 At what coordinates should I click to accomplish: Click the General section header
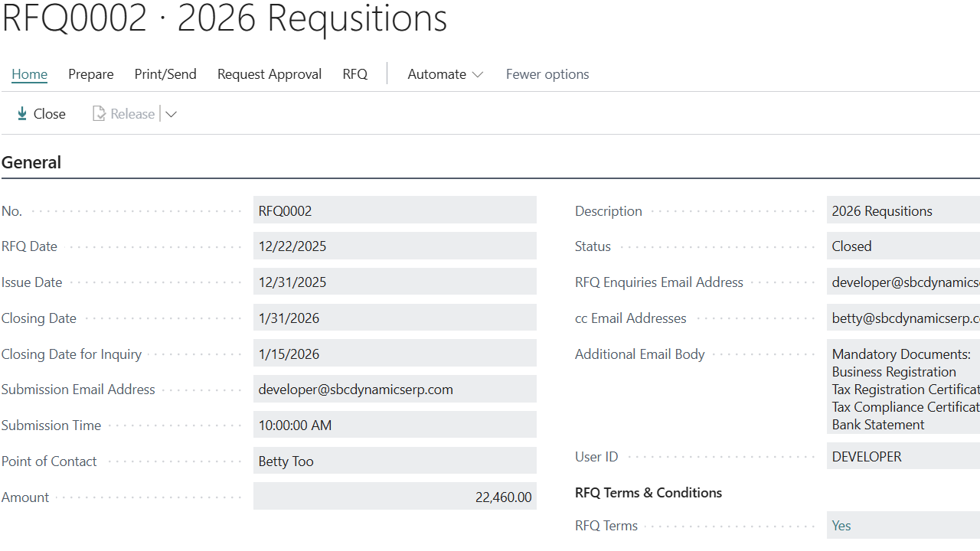click(31, 162)
